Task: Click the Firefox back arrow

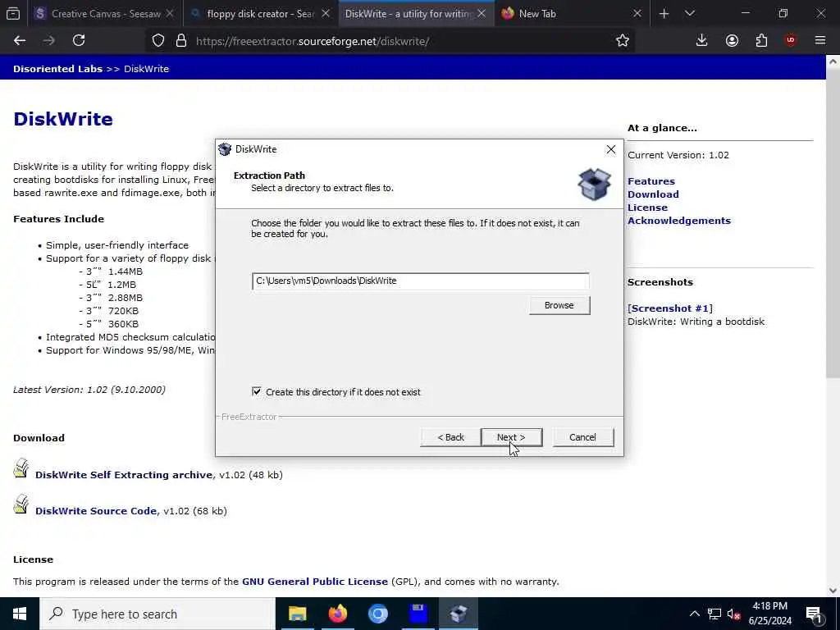Action: pyautogui.click(x=20, y=41)
